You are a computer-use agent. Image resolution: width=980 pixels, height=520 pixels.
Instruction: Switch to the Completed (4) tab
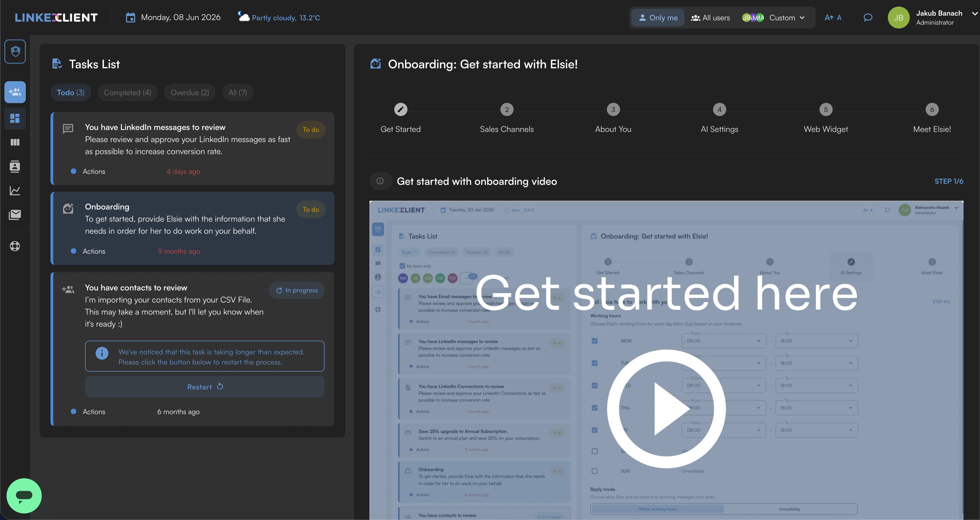[128, 92]
